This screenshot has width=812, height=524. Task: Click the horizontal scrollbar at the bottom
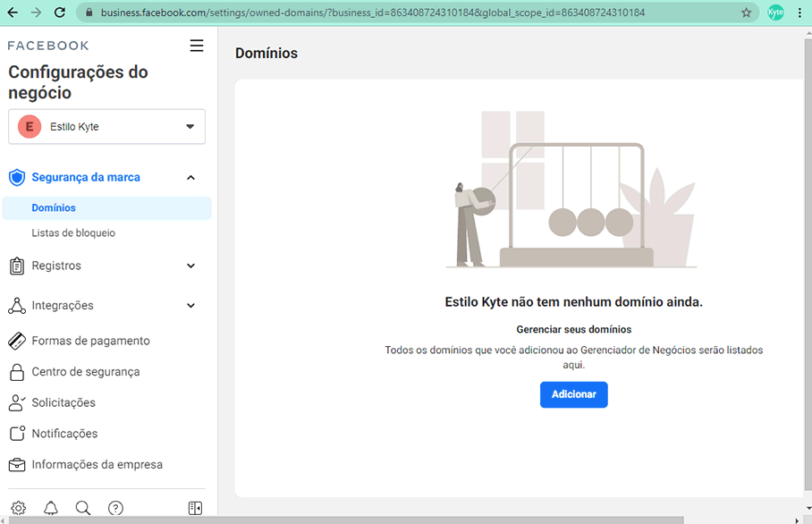click(346, 520)
